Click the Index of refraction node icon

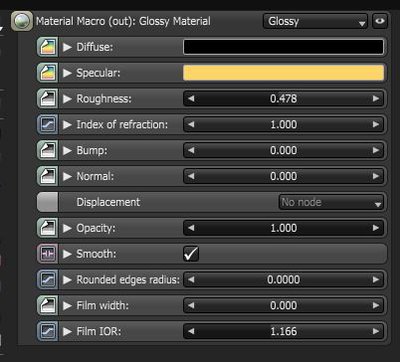point(47,124)
